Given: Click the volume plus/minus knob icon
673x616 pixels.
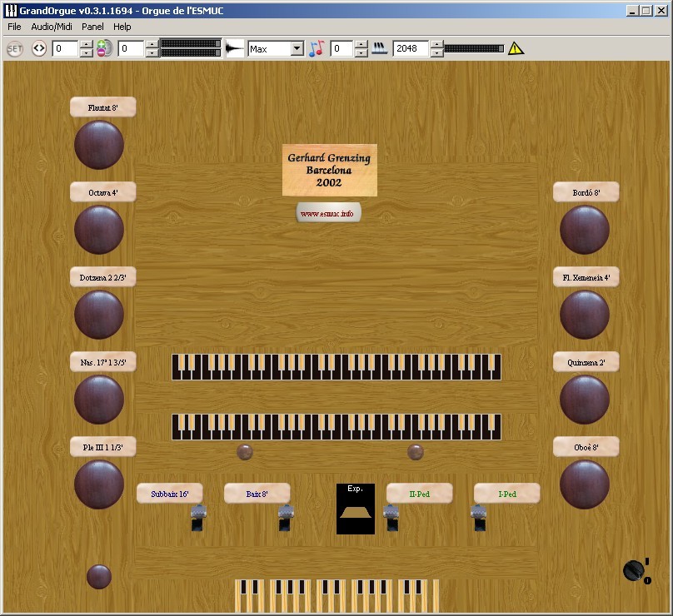Looking at the screenshot, I should point(104,48).
